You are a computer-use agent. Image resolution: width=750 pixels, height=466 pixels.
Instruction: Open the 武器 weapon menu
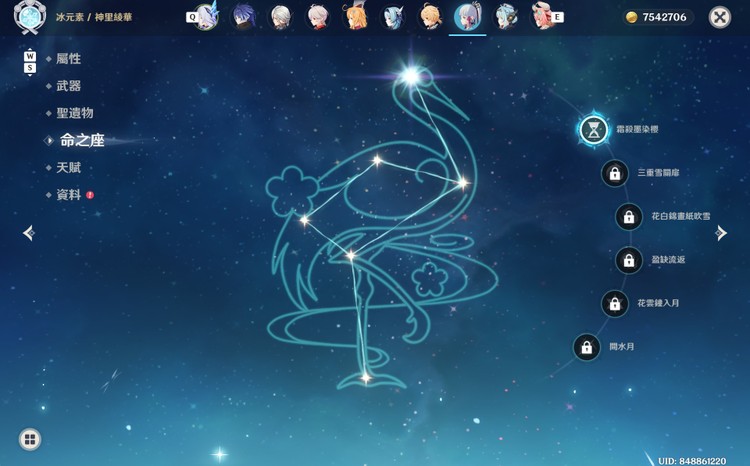pyautogui.click(x=68, y=86)
